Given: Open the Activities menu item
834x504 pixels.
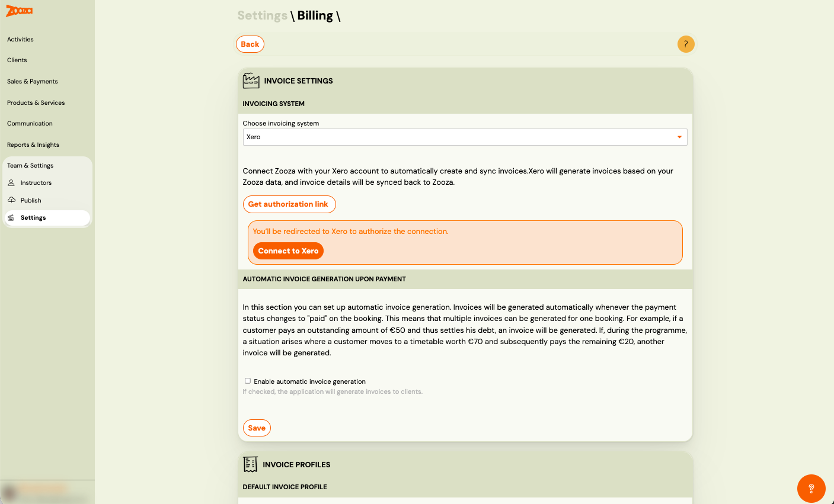Looking at the screenshot, I should pyautogui.click(x=20, y=40).
